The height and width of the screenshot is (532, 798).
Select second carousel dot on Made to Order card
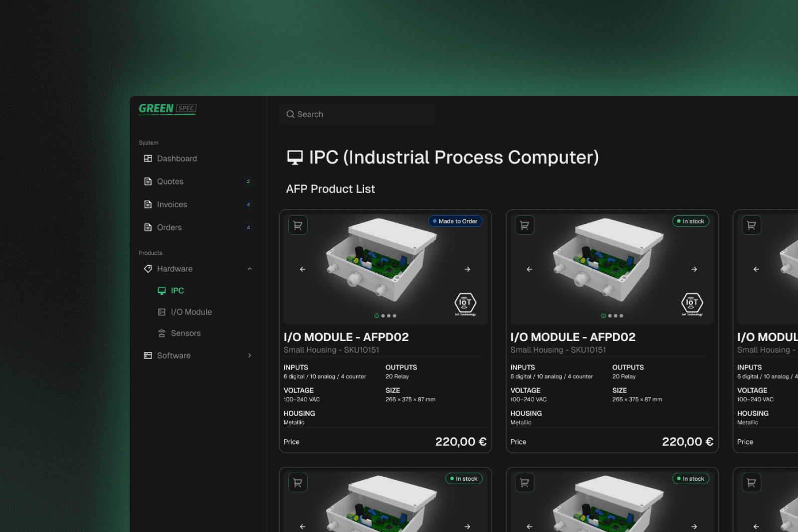point(383,316)
